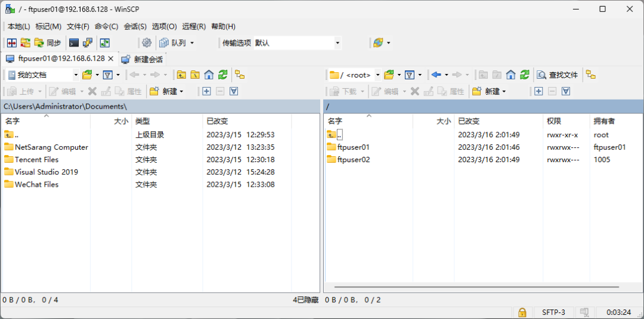The height and width of the screenshot is (319, 644).
Task: Click the remote panel horizontal scrollbar
Action: point(476,287)
